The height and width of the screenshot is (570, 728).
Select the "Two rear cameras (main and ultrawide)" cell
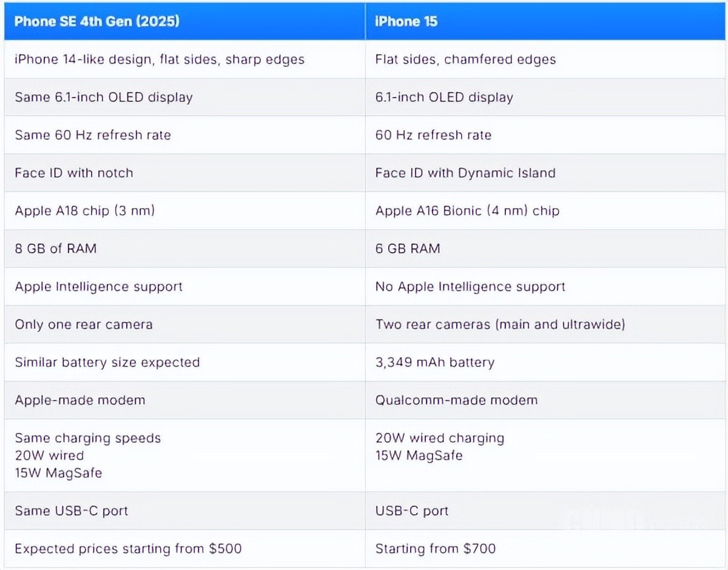[x=500, y=324]
